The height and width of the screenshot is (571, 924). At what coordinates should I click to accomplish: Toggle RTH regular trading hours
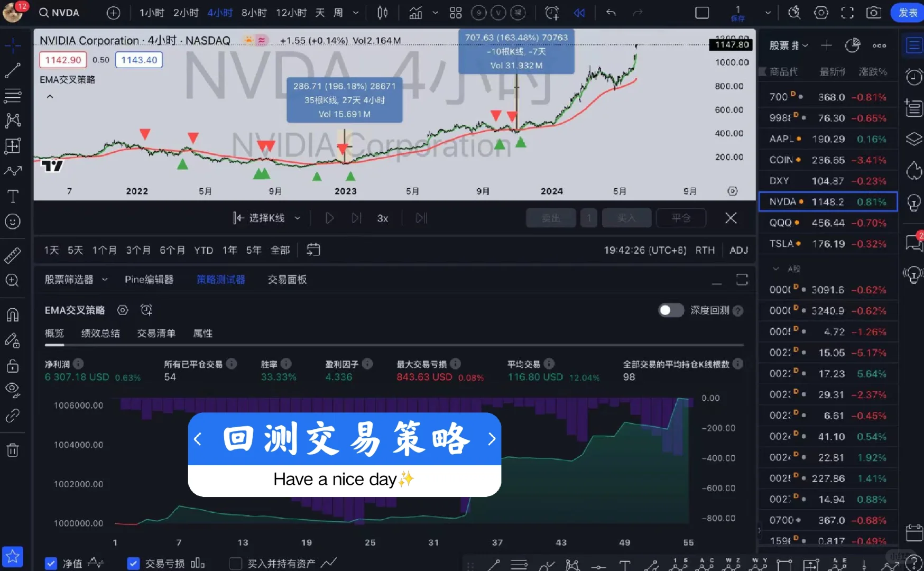[x=705, y=250]
